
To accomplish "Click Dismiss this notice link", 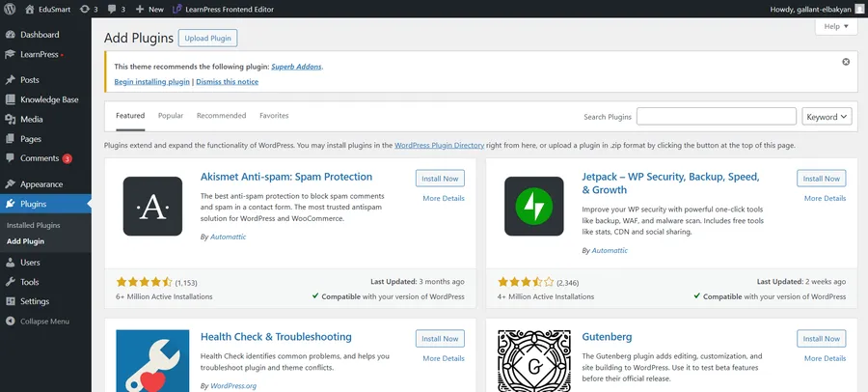I will pyautogui.click(x=227, y=82).
